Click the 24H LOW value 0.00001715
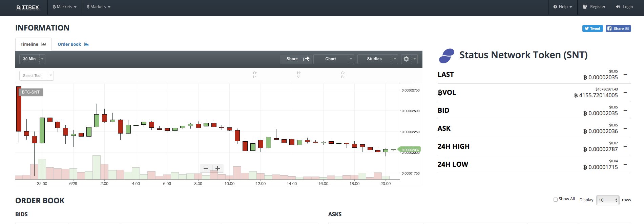Image resolution: width=644 pixels, height=224 pixels. pyautogui.click(x=601, y=167)
